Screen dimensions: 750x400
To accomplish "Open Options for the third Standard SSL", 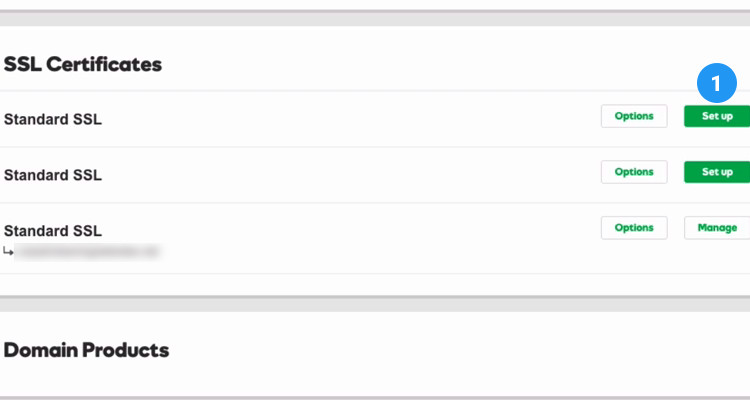I will click(634, 228).
